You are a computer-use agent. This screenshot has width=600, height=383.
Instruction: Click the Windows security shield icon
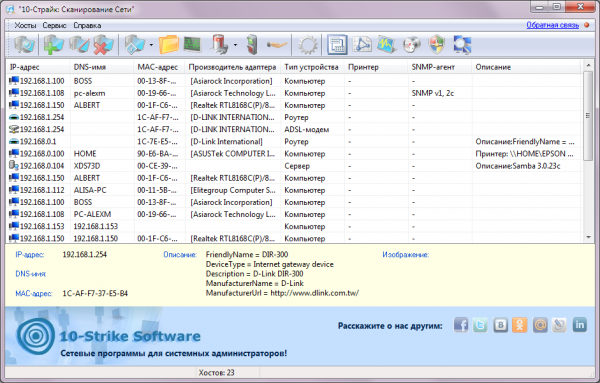[x=437, y=45]
